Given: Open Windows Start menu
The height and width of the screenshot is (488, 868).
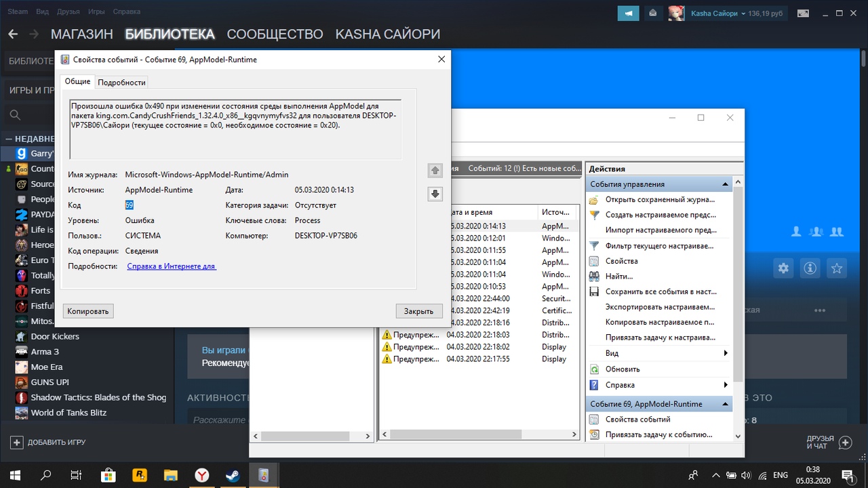Looking at the screenshot, I should click(x=15, y=475).
